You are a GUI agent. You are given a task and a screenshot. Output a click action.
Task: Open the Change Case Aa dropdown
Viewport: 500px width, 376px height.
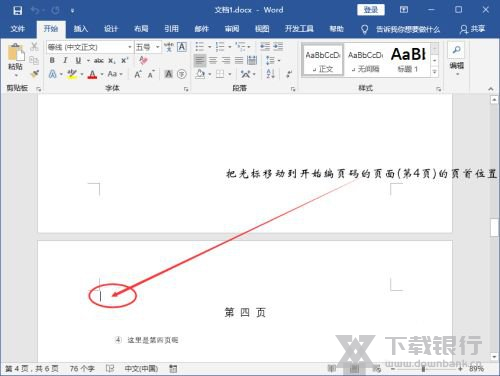click(115, 74)
